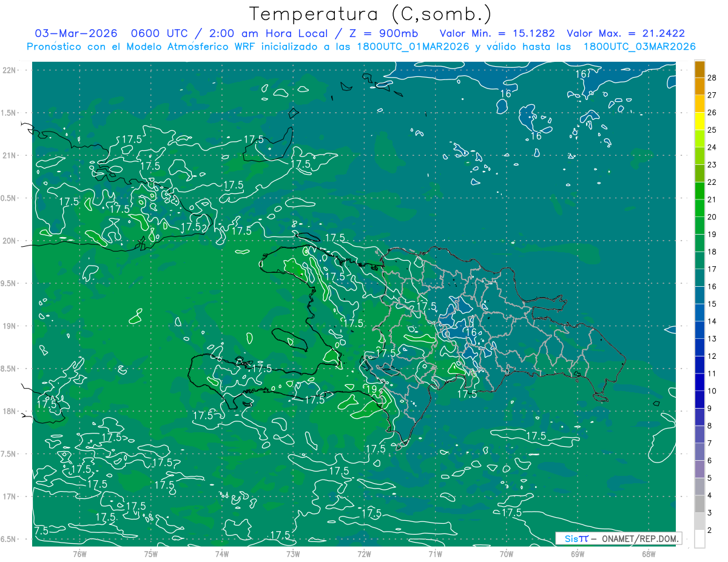Click "Valor Min. = 15.1282" value
The width and height of the screenshot is (728, 562).
point(497,33)
